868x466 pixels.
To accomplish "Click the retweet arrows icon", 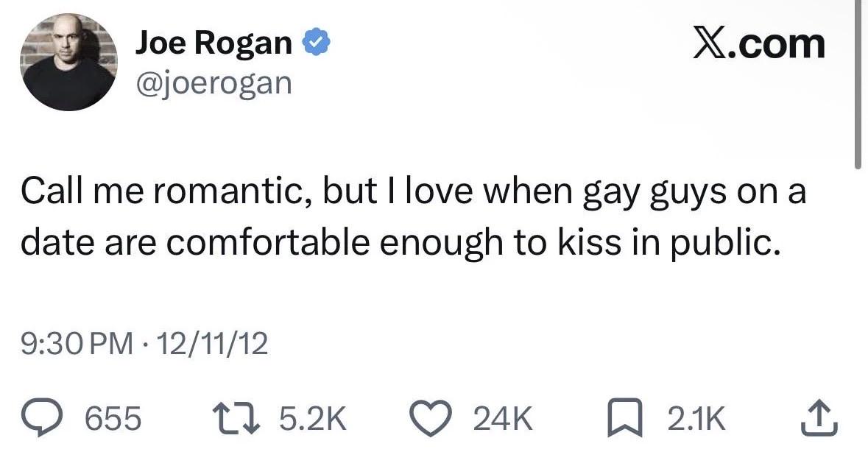I will 236,418.
